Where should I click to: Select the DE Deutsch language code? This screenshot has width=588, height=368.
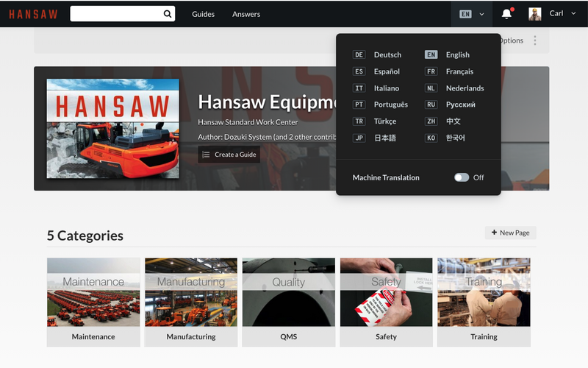tap(359, 55)
